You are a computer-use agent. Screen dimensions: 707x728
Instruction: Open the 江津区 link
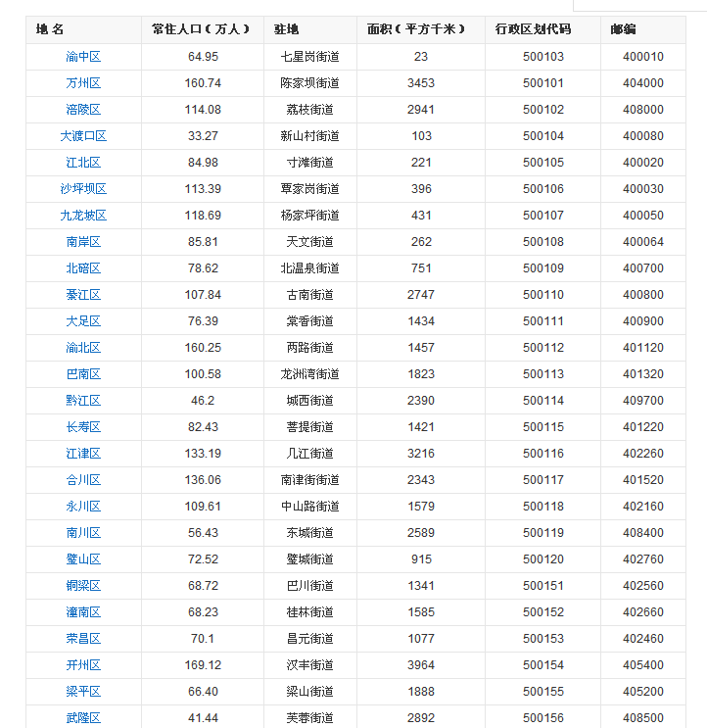click(x=83, y=454)
